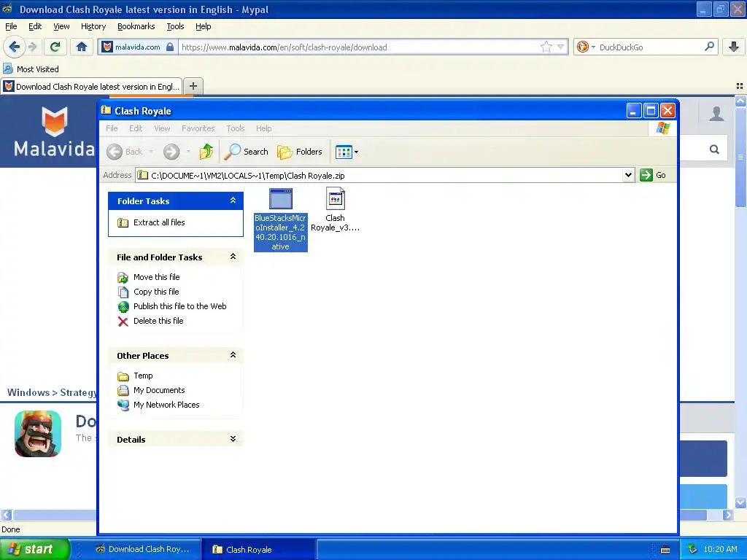The image size is (747, 560).
Task: Click the browser scrollbar down arrow
Action: click(740, 502)
